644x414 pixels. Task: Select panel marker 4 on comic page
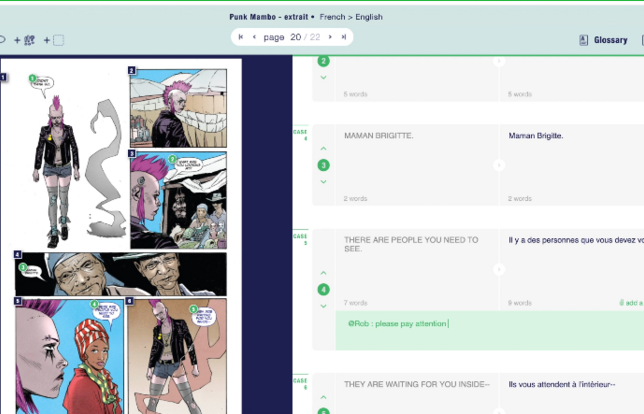click(17, 254)
